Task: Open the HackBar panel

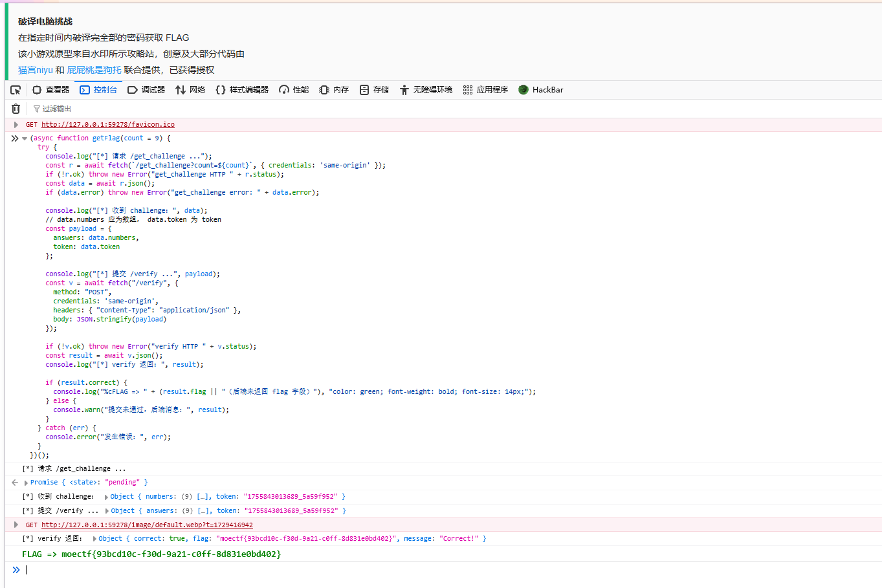Action: [x=541, y=90]
